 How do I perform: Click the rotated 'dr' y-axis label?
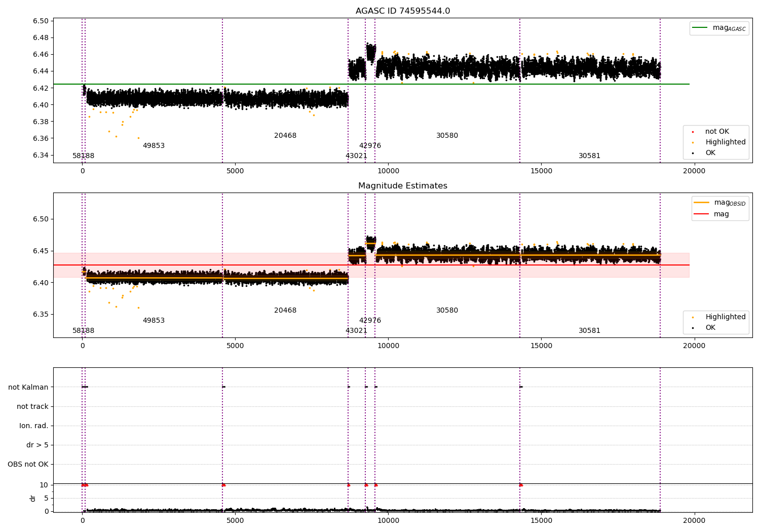(x=33, y=498)
